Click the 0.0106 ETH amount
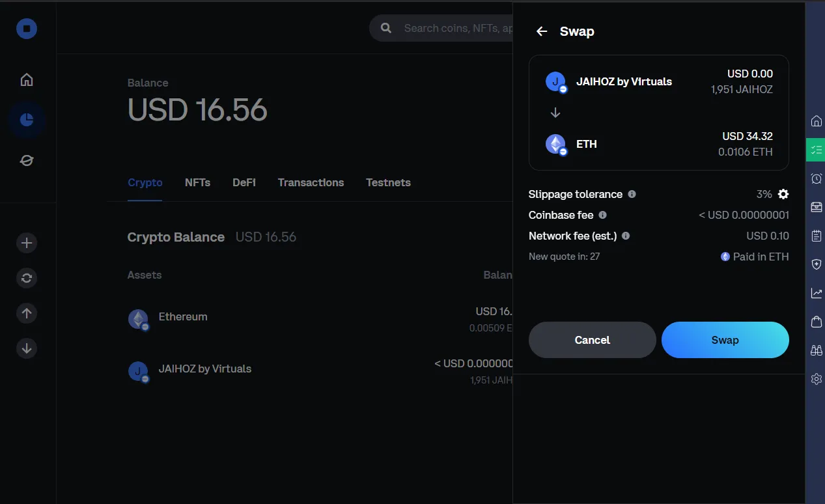Screen dimensions: 825x504 tap(746, 152)
